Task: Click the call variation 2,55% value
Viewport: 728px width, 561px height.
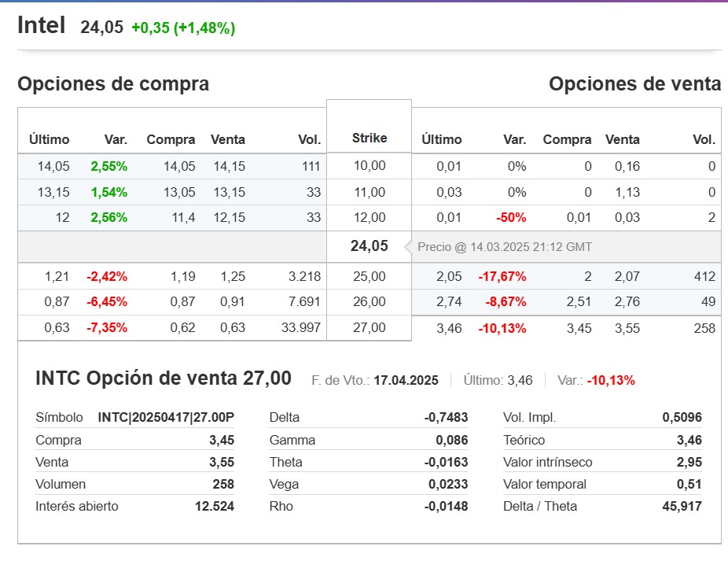Action: [108, 166]
